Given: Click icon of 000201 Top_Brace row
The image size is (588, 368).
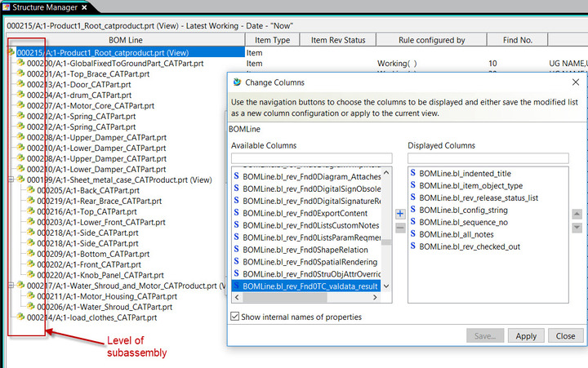Looking at the screenshot, I should pos(20,73).
